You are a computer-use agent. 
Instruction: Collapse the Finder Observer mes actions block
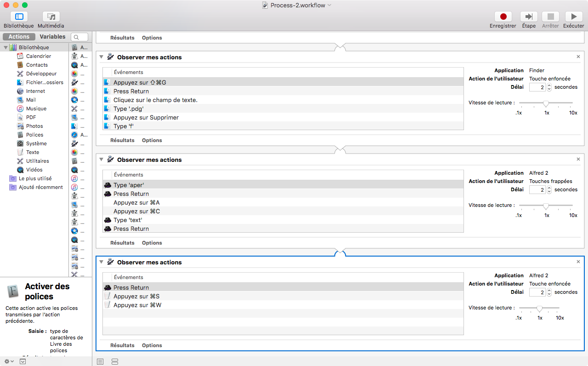101,57
